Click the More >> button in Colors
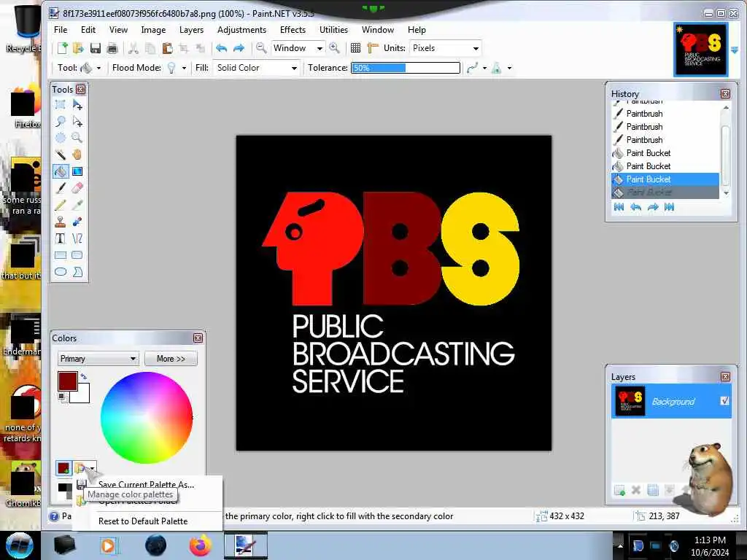Viewport: 747px width, 560px height. [x=171, y=359]
